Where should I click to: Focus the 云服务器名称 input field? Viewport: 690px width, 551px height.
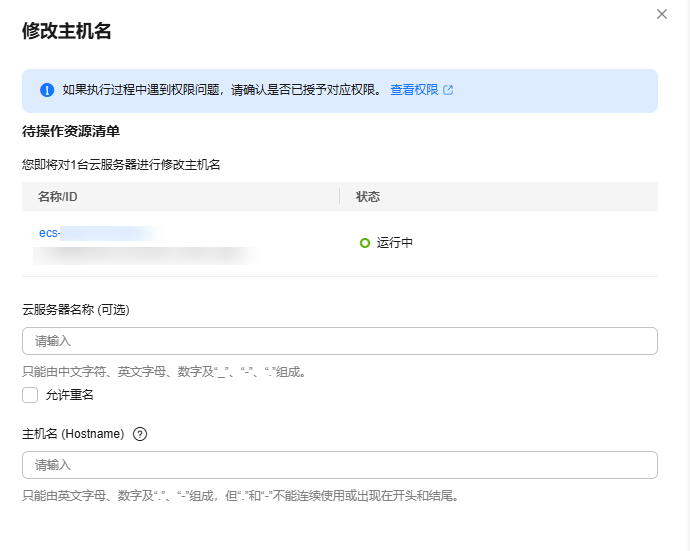click(339, 341)
